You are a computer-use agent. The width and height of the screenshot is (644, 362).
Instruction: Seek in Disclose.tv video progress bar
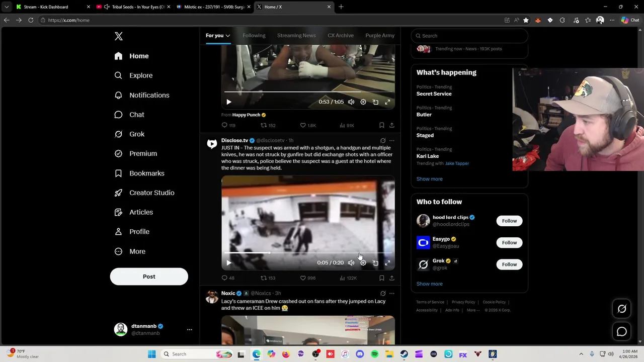(308, 253)
